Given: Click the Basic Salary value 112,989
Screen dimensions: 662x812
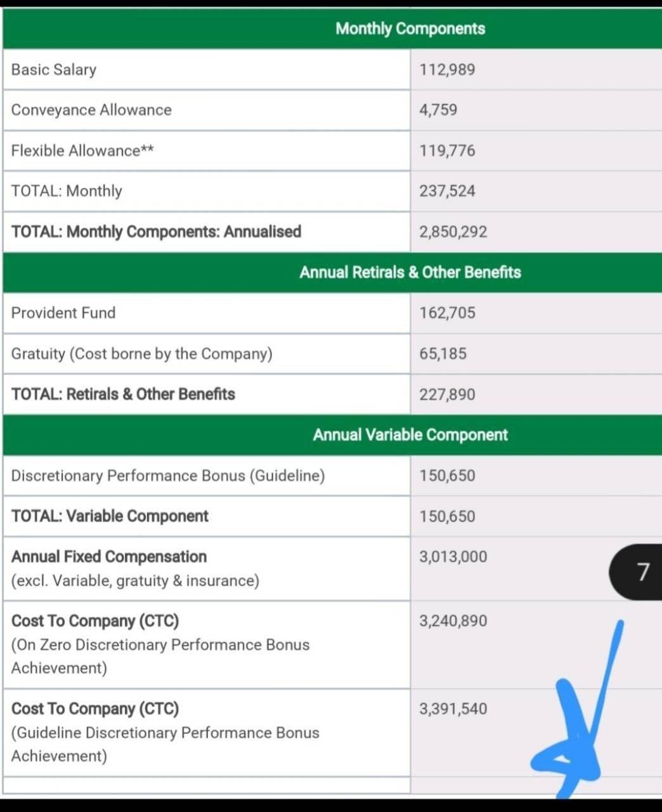Looking at the screenshot, I should (x=447, y=69).
